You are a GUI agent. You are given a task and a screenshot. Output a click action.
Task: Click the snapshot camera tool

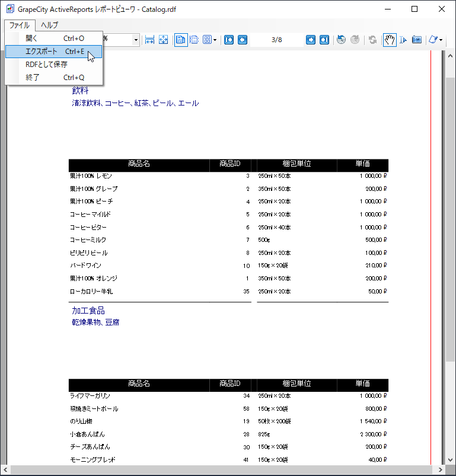point(417,40)
